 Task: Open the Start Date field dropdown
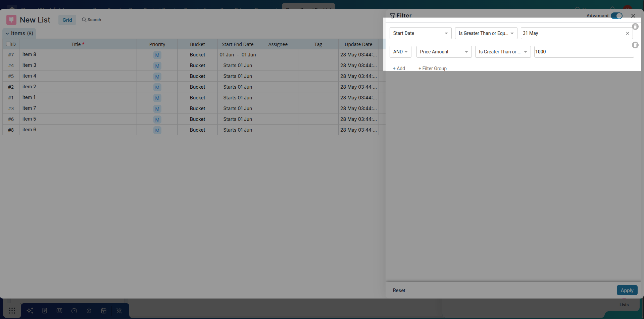pos(420,33)
